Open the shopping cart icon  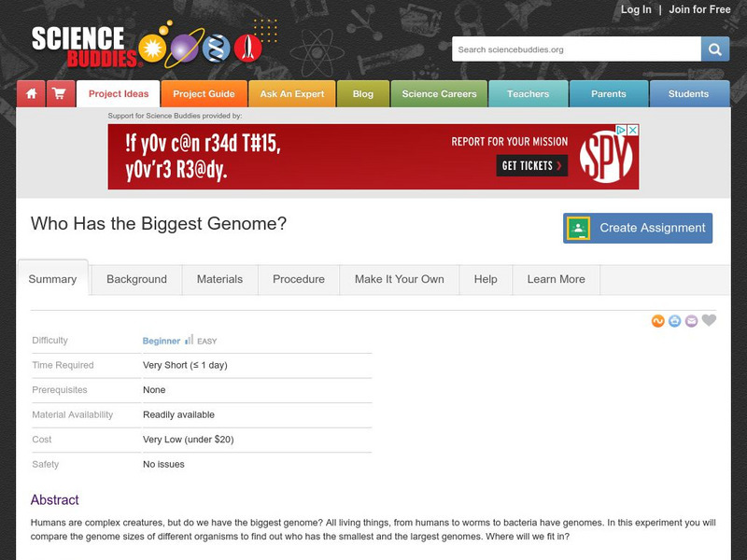click(x=61, y=94)
